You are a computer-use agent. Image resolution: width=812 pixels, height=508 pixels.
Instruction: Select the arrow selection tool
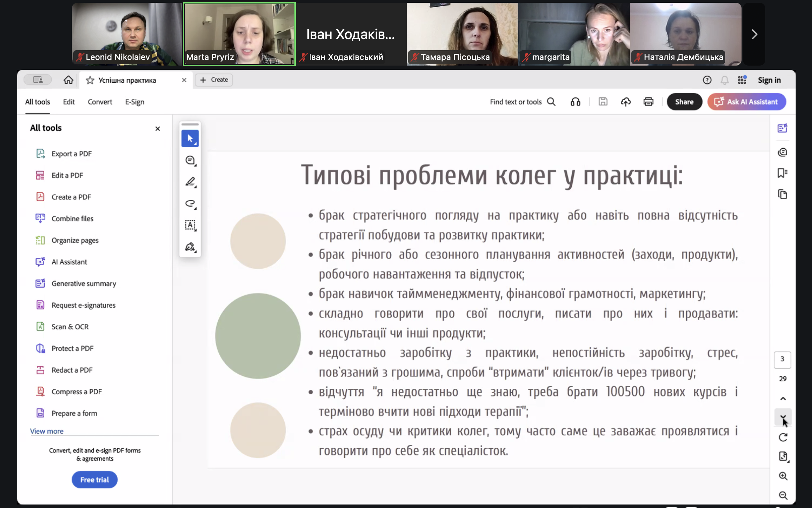190,139
